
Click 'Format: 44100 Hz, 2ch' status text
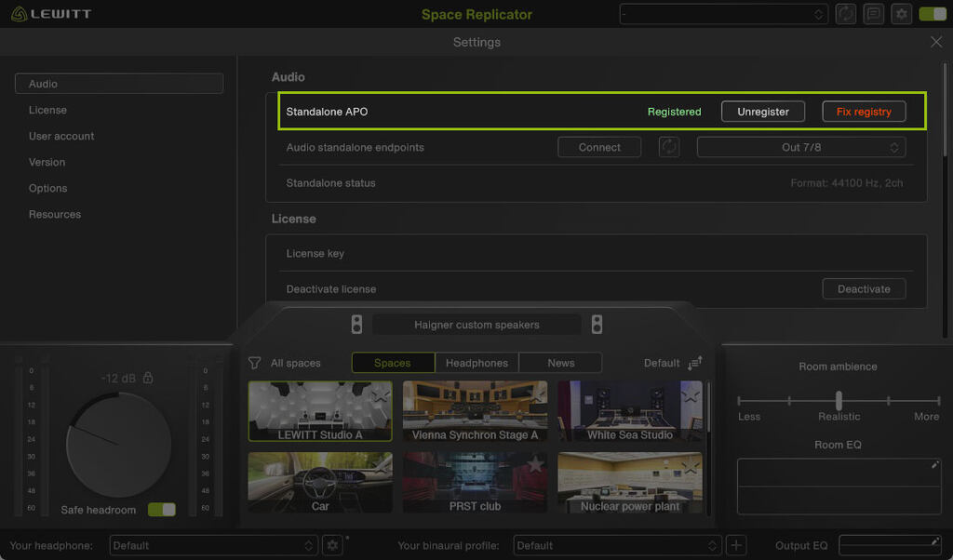click(x=846, y=183)
